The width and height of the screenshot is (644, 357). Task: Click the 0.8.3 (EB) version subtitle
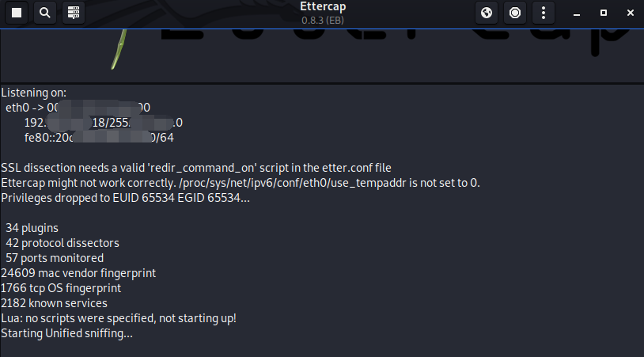[x=323, y=20]
